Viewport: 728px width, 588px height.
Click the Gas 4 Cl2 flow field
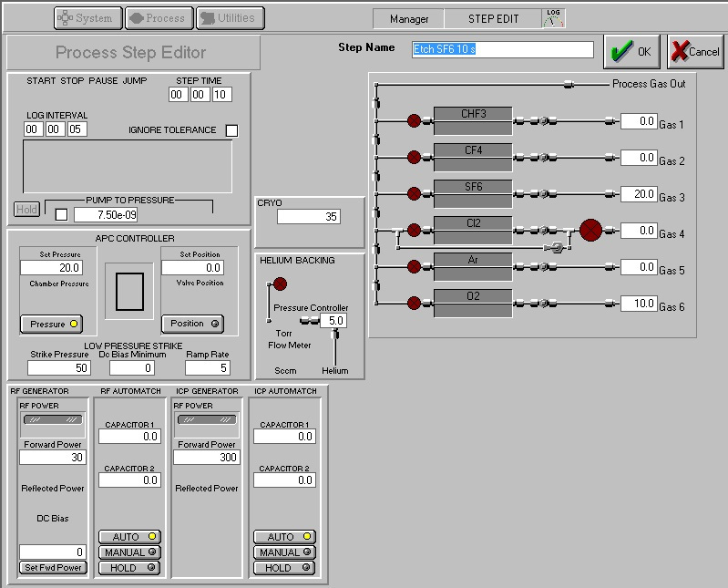point(639,231)
